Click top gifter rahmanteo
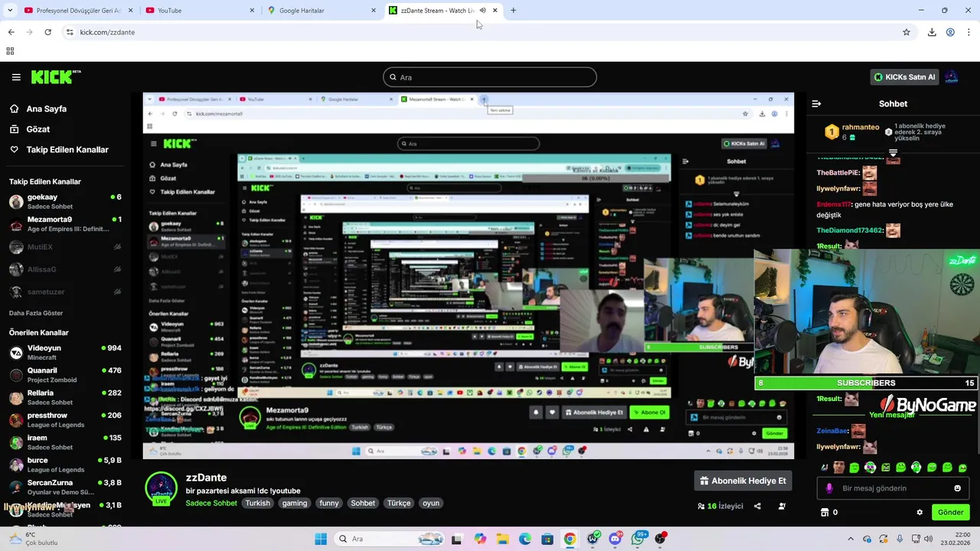The height and width of the screenshot is (551, 980). pyautogui.click(x=861, y=127)
